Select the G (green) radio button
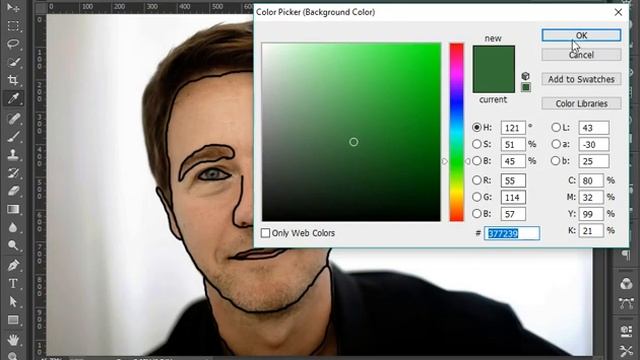The height and width of the screenshot is (360, 640). (x=477, y=197)
